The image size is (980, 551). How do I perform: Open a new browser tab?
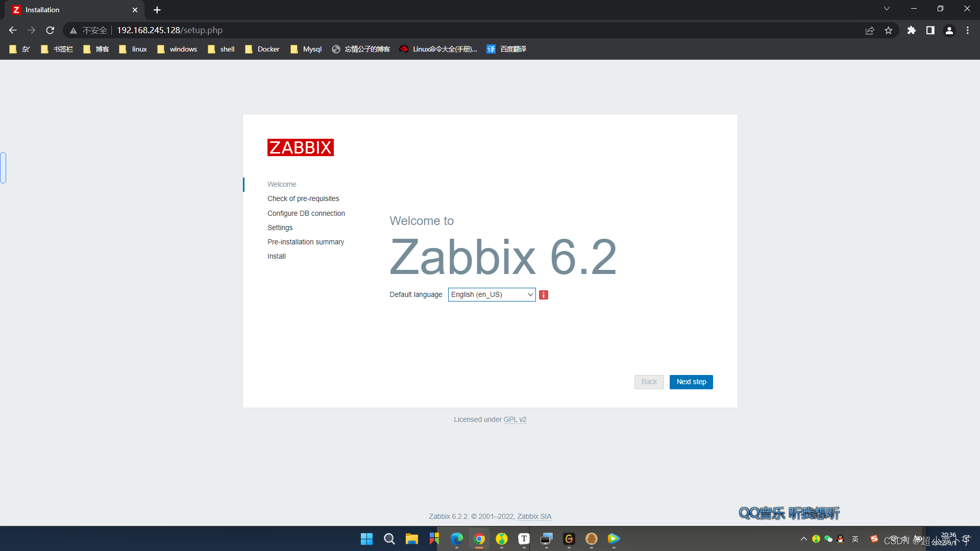(x=157, y=10)
